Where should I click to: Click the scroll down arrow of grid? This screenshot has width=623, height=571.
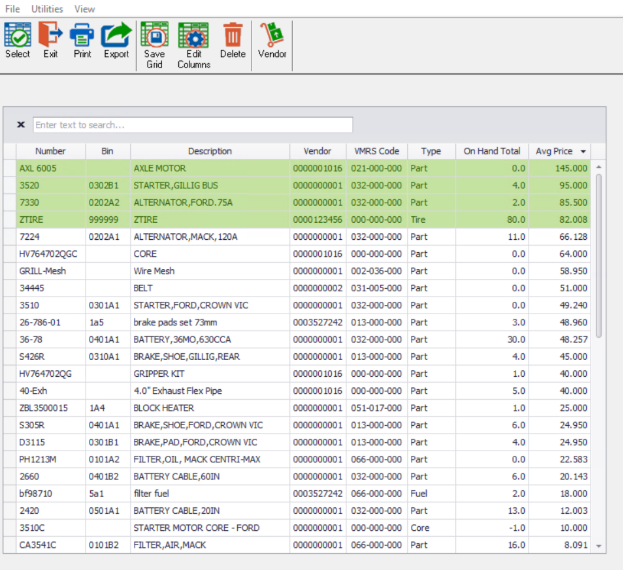coord(599,547)
